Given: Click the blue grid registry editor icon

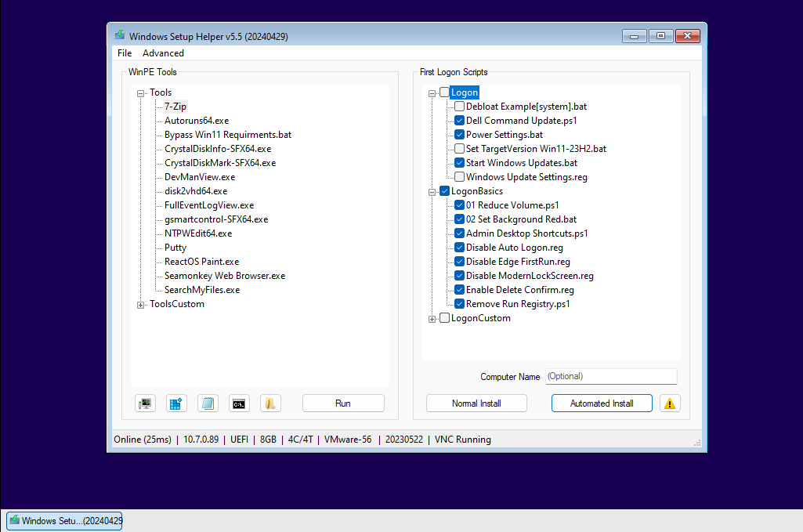Looking at the screenshot, I should 176,404.
